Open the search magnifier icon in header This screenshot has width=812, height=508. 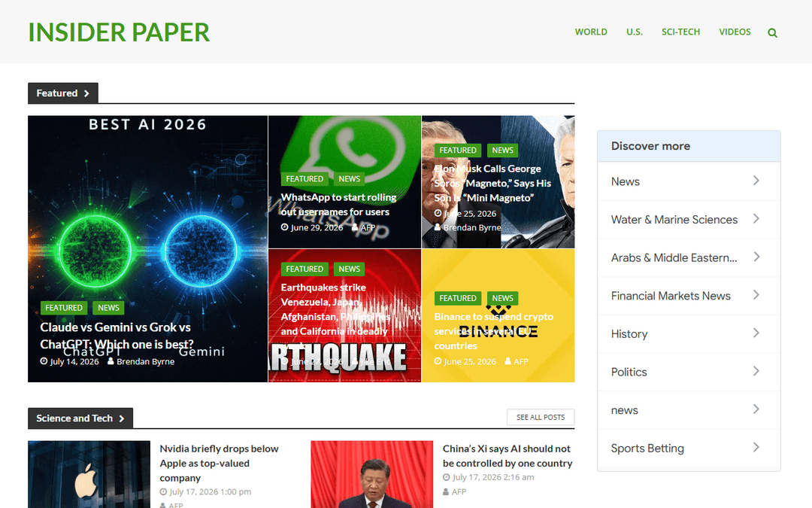(772, 32)
